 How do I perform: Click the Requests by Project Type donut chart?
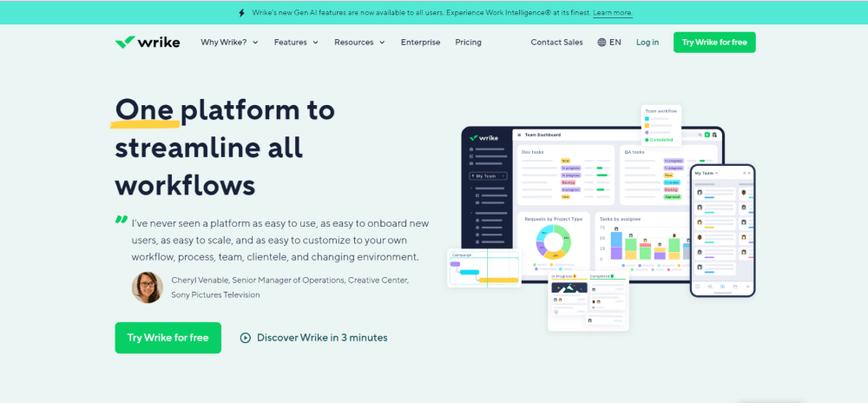pyautogui.click(x=554, y=241)
